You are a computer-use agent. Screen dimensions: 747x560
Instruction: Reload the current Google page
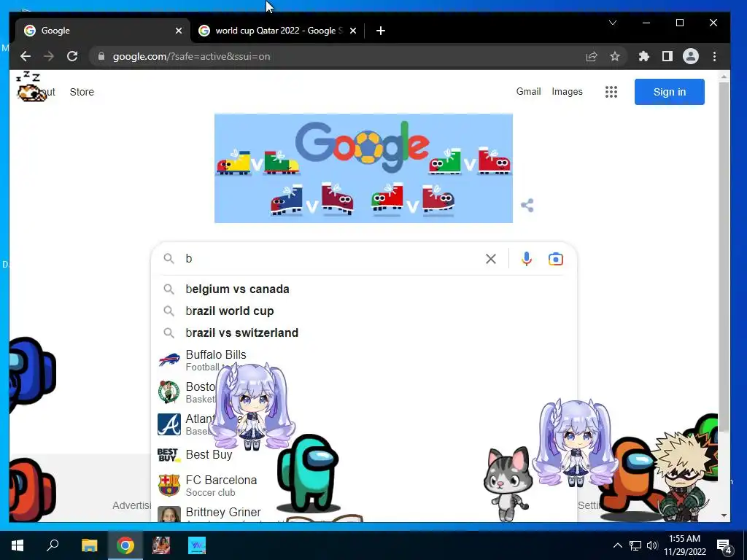coord(72,56)
